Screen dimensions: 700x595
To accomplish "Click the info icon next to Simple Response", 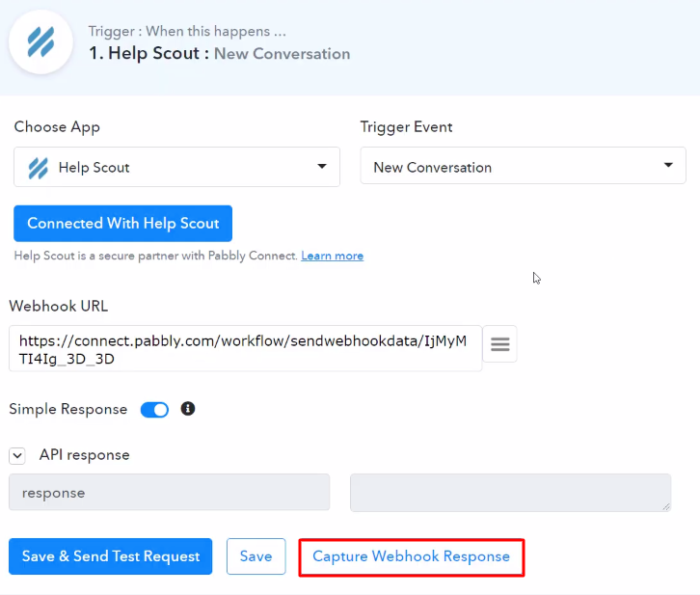I will 188,409.
